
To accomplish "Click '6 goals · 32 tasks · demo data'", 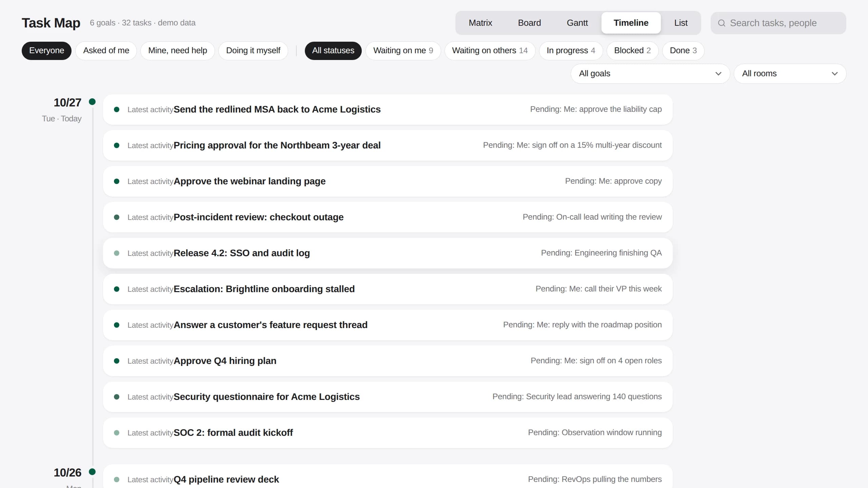I will [142, 23].
